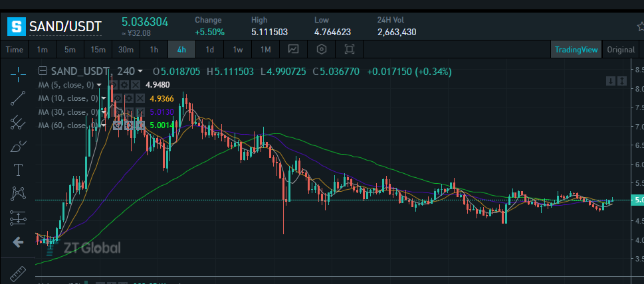Image resolution: width=644 pixels, height=284 pixels.
Task: Open the XABCD pattern tool
Action: coord(18,193)
